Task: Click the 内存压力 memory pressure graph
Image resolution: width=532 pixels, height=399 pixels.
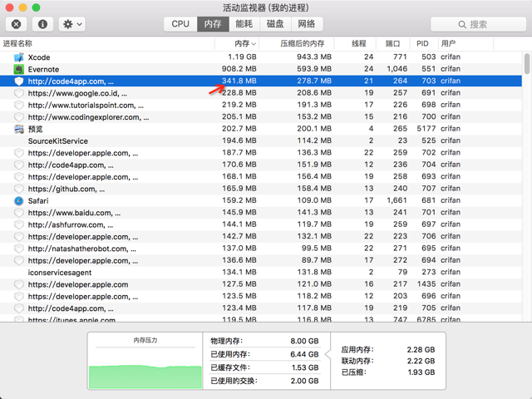Action: 145,367
